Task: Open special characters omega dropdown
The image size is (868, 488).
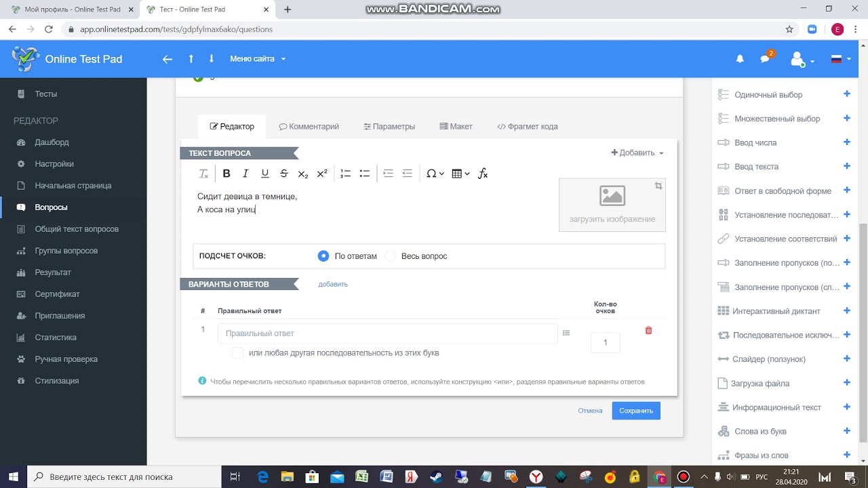Action: point(435,174)
